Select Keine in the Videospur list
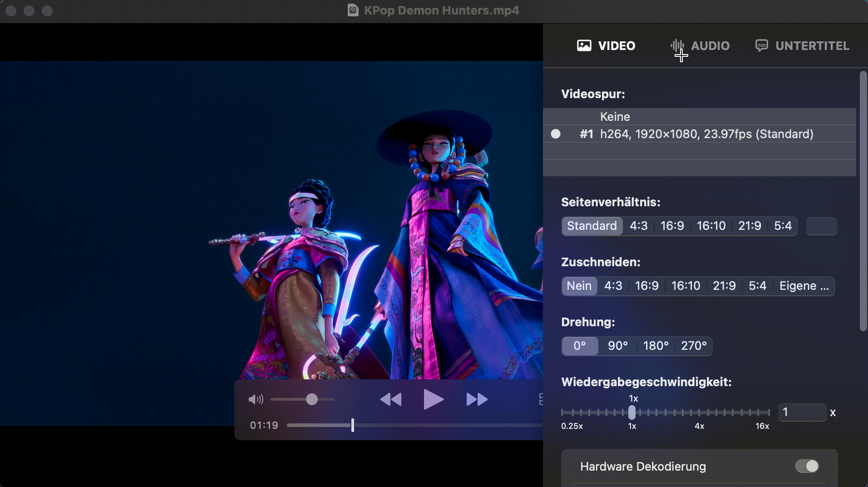The height and width of the screenshot is (487, 868). coord(615,117)
